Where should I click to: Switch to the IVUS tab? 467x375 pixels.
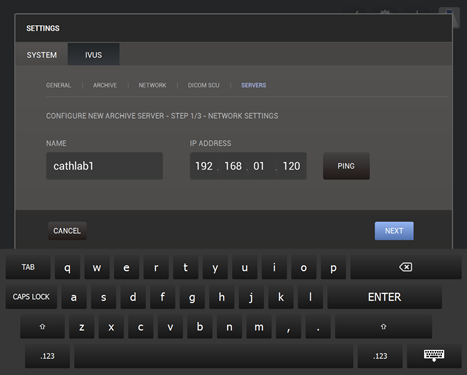93,55
